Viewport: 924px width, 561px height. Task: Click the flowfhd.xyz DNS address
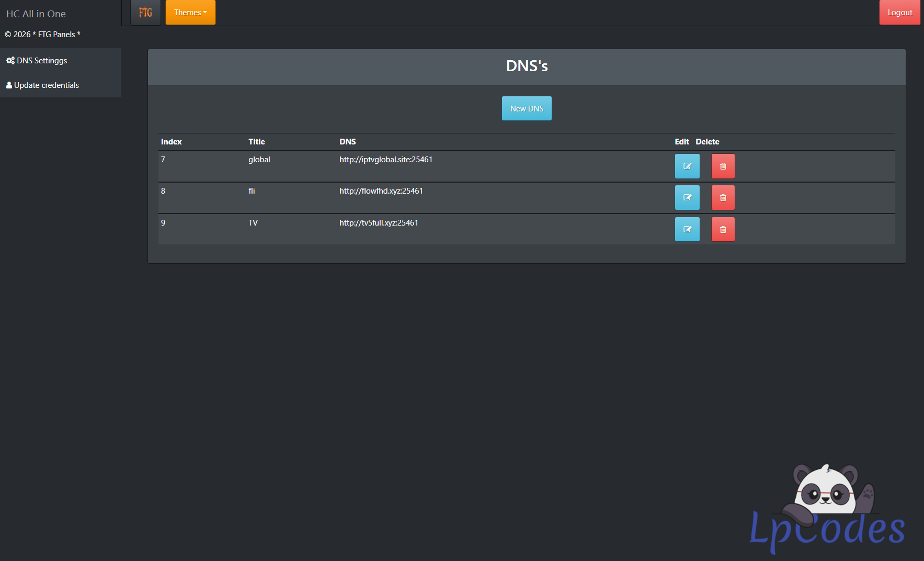381,191
